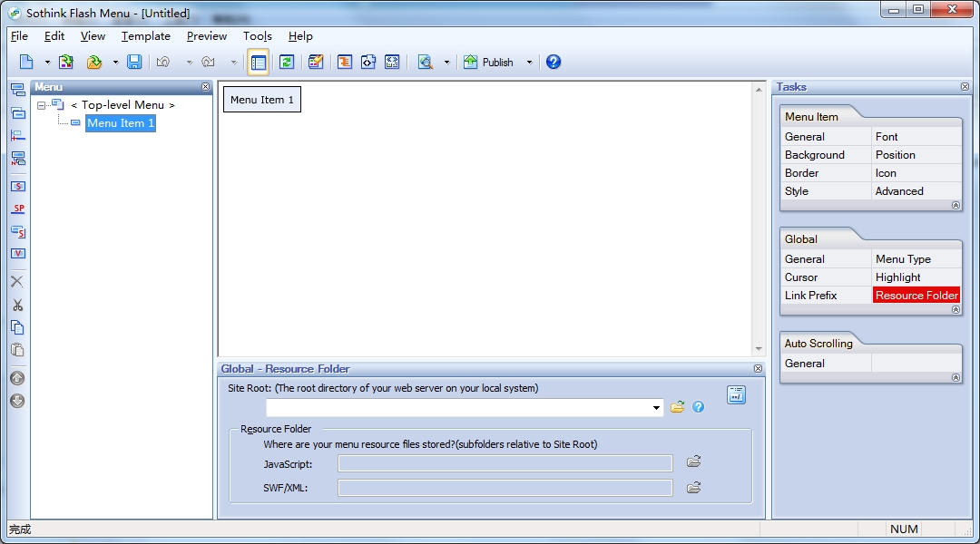Click the code window toolbar icon

(x=392, y=62)
